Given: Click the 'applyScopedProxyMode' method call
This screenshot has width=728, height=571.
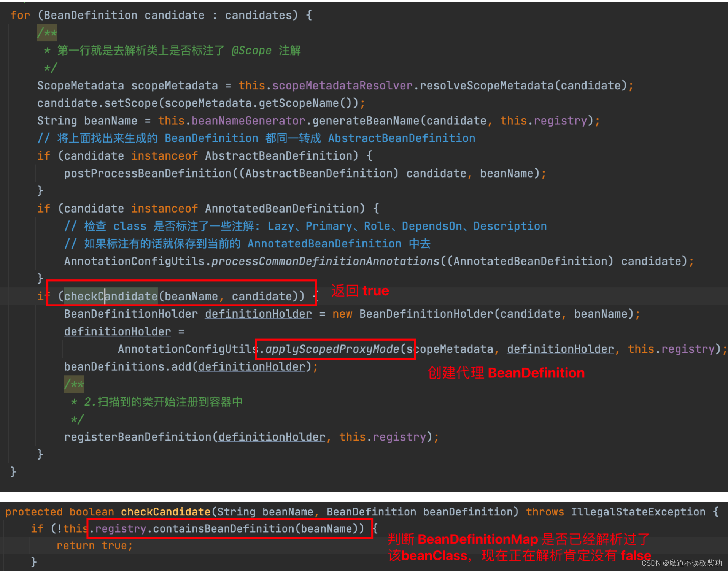Looking at the screenshot, I should (x=332, y=349).
